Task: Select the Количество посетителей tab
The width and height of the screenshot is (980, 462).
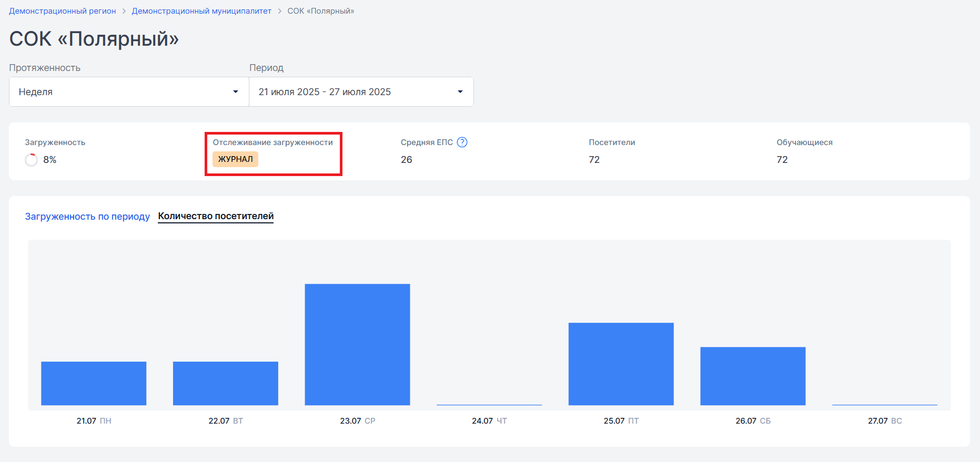Action: (216, 216)
